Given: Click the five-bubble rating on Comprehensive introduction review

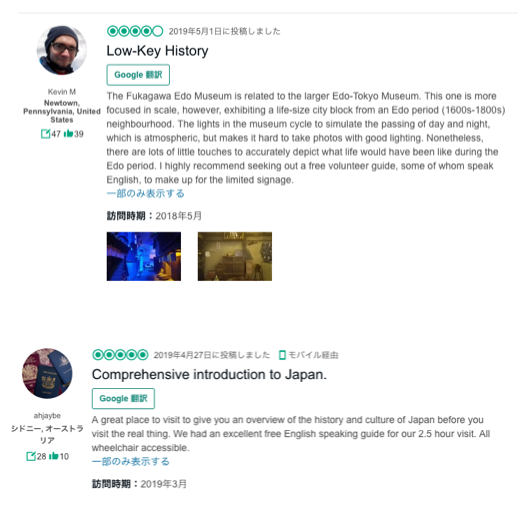Looking at the screenshot, I should [x=120, y=355].
